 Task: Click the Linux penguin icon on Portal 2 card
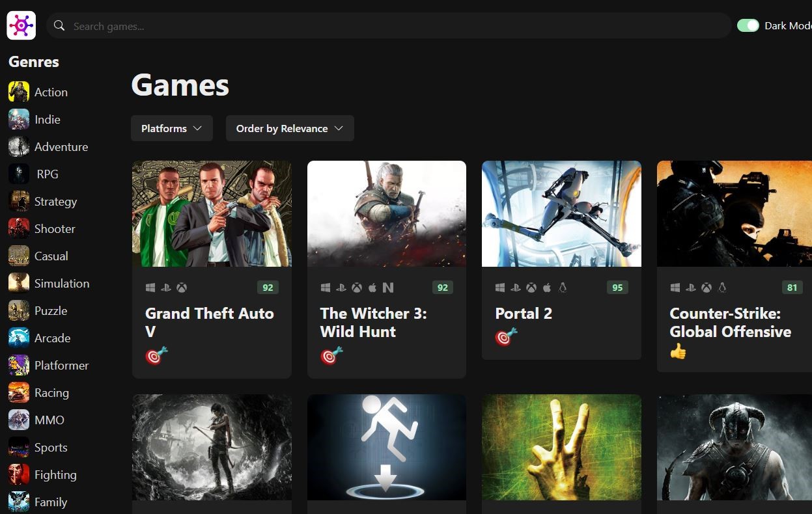pos(563,287)
